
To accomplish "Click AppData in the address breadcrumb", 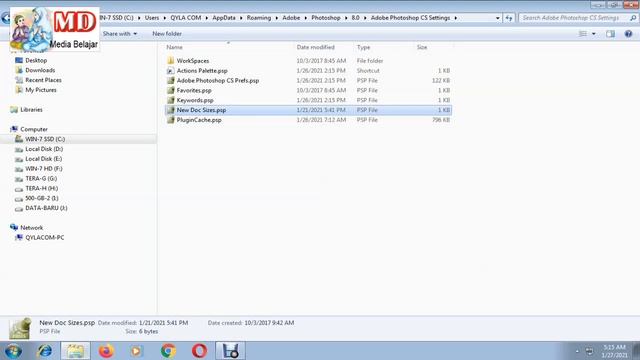I will (x=224, y=18).
